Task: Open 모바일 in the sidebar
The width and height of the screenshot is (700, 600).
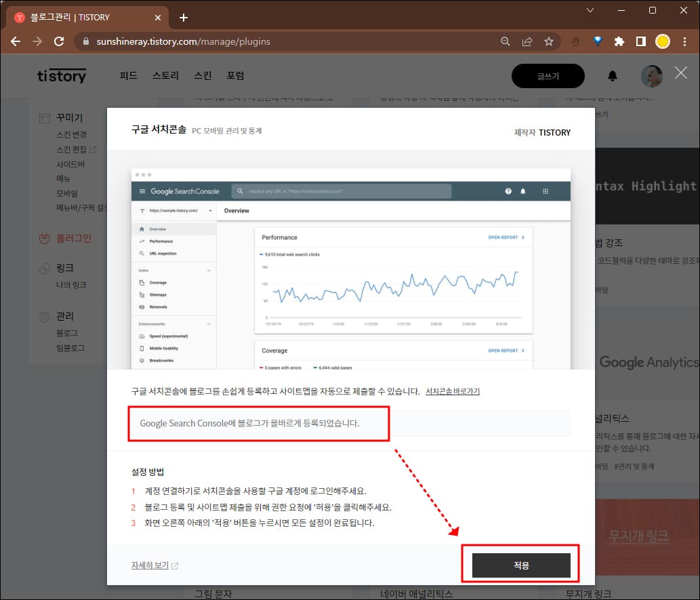Action: (67, 193)
